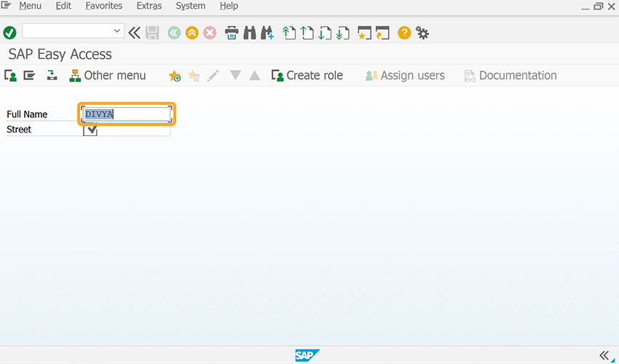Go to Last Page icon
Screen dimensions: 619x364
[343, 33]
